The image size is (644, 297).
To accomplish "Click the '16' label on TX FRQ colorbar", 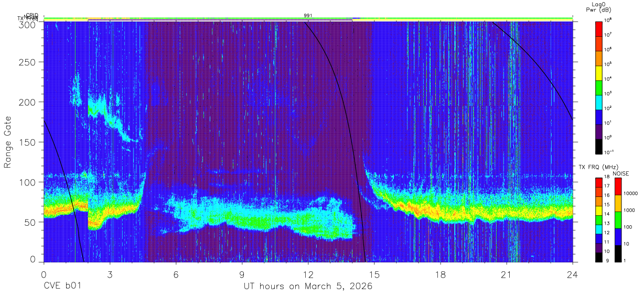I will click(x=606, y=195).
